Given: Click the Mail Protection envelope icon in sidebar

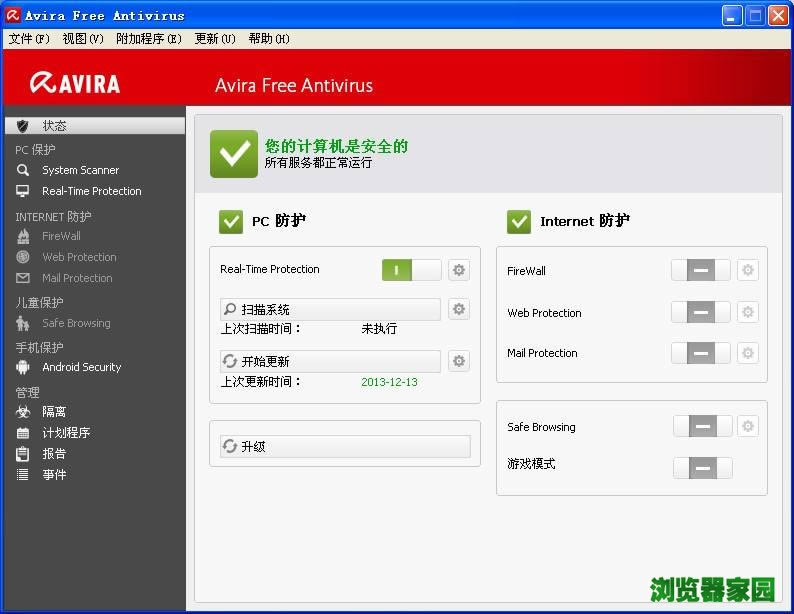Looking at the screenshot, I should coord(23,278).
